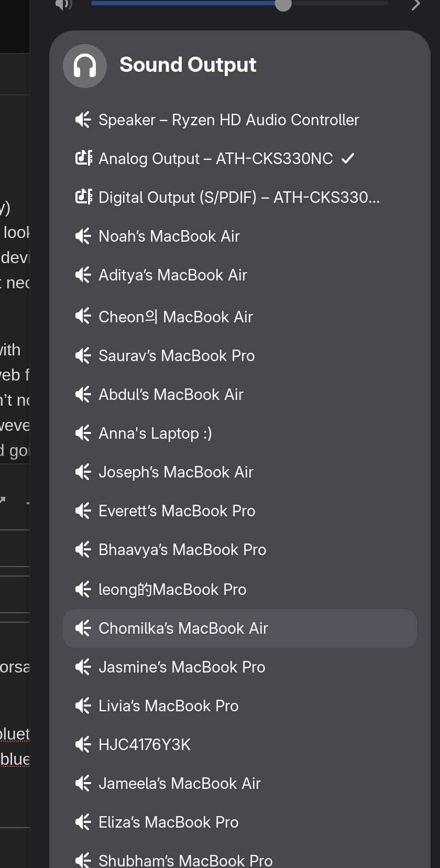The width and height of the screenshot is (440, 868).
Task: Click speaker icon beside Jameela's MacBook Air
Action: 83,784
